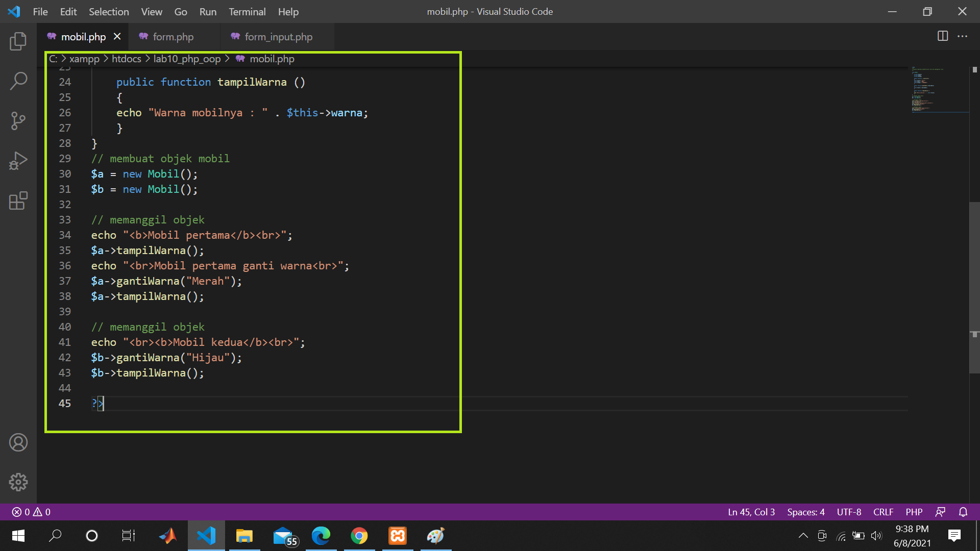
Task: Open the Search sidebar icon
Action: click(18, 81)
